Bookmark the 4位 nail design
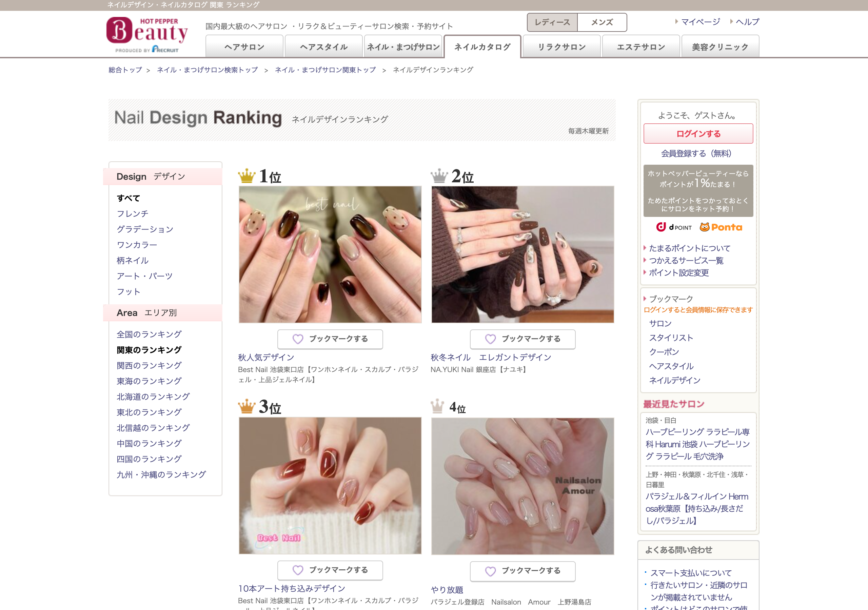 522,571
